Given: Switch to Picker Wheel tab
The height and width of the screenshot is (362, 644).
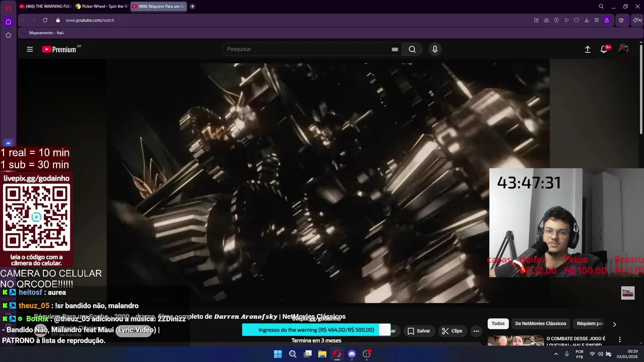Looking at the screenshot, I should (x=101, y=7).
